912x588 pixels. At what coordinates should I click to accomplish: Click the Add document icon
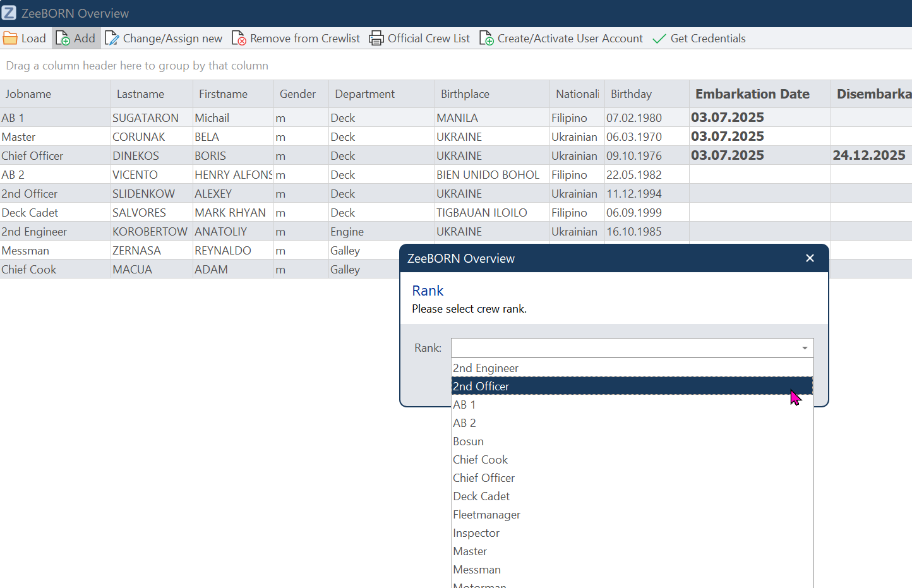63,39
